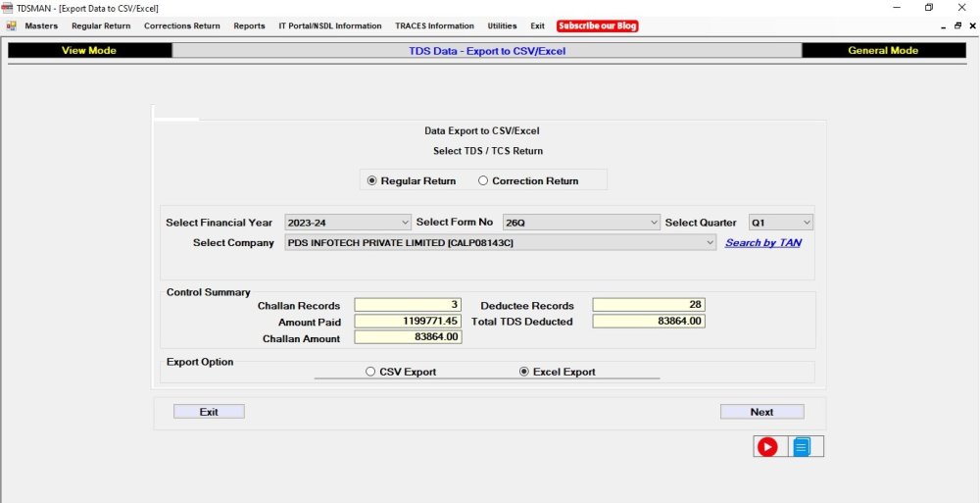The width and height of the screenshot is (980, 503).
Task: Open the Corrections Return menu
Action: pos(182,25)
